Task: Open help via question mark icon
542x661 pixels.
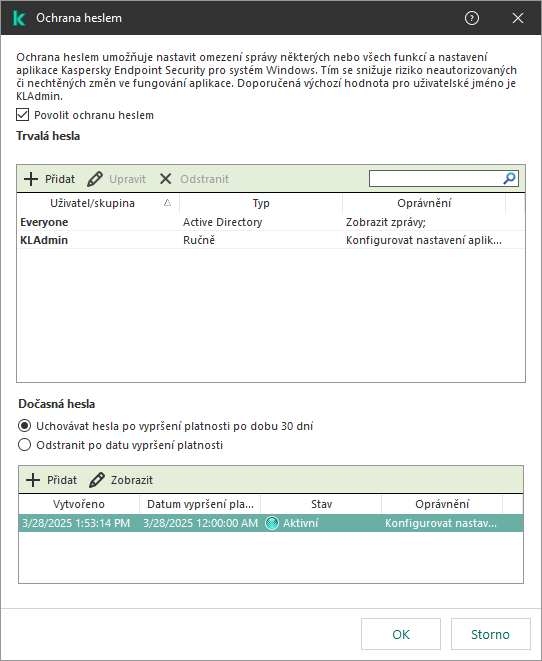Action: click(472, 18)
